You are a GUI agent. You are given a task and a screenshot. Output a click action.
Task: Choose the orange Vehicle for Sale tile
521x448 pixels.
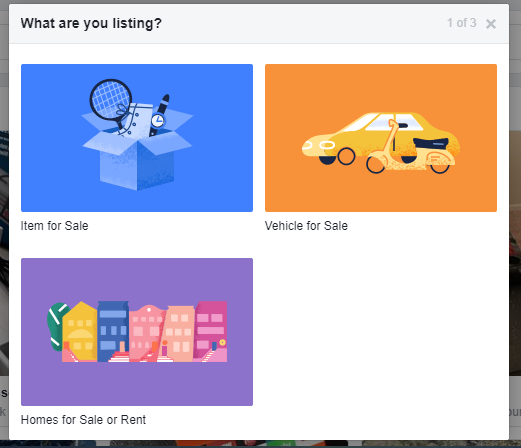tap(381, 138)
